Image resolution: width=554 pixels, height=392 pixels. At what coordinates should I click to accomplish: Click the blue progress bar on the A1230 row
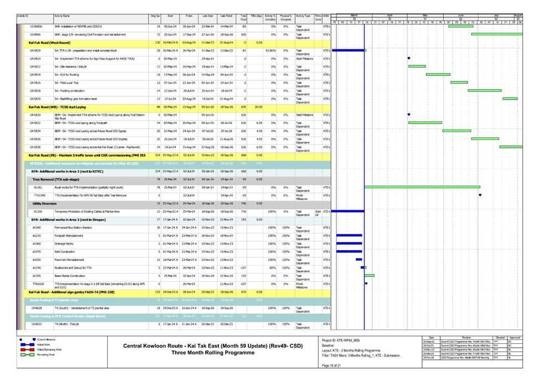click(x=349, y=235)
